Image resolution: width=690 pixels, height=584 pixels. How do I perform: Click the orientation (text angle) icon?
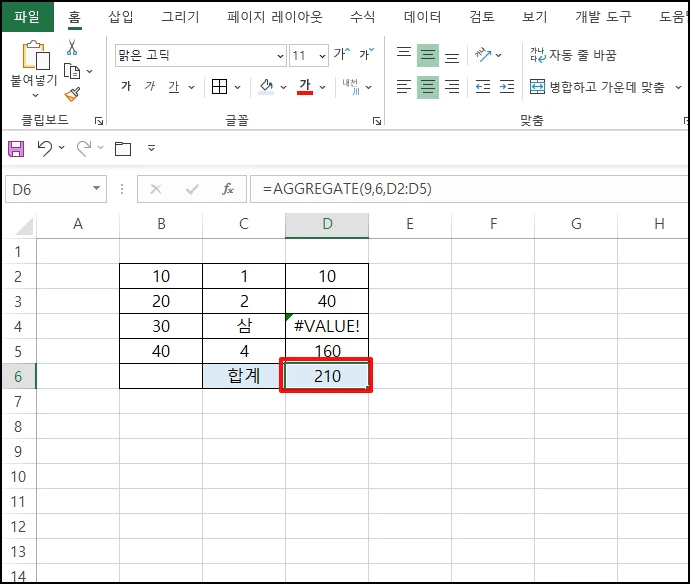click(x=483, y=55)
